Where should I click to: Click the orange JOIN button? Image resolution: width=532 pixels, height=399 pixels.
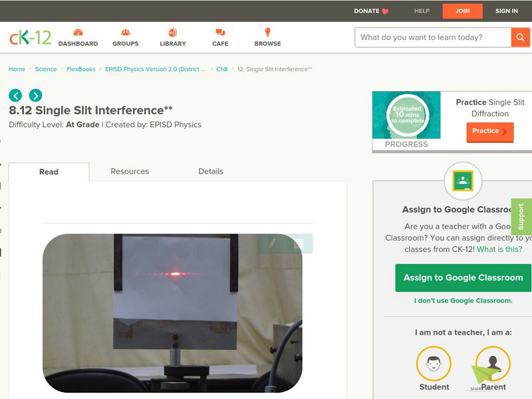[462, 11]
